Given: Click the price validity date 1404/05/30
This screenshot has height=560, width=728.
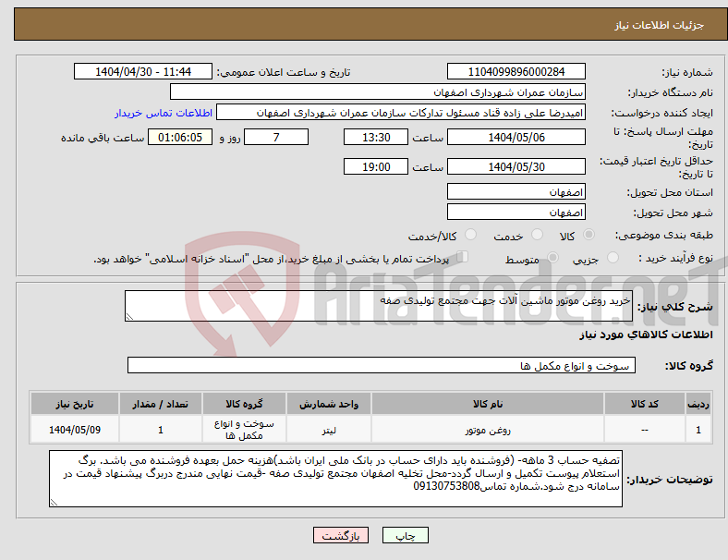Looking at the screenshot, I should point(516,166).
